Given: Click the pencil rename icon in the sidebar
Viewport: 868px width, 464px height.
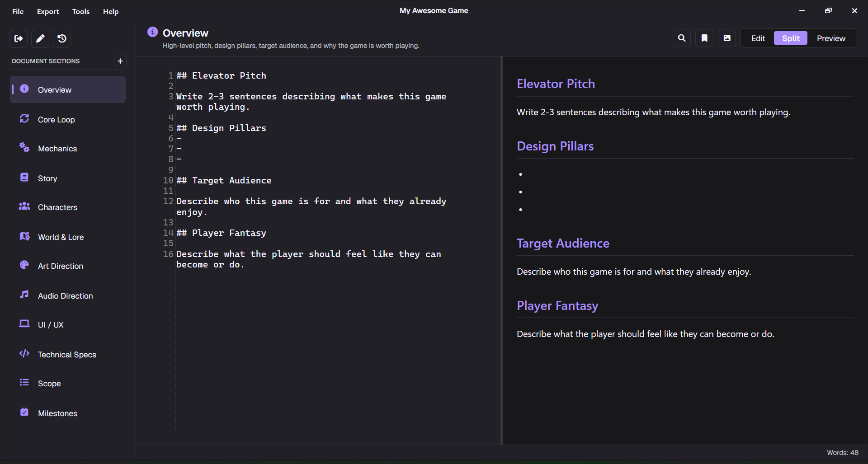Looking at the screenshot, I should [40, 39].
